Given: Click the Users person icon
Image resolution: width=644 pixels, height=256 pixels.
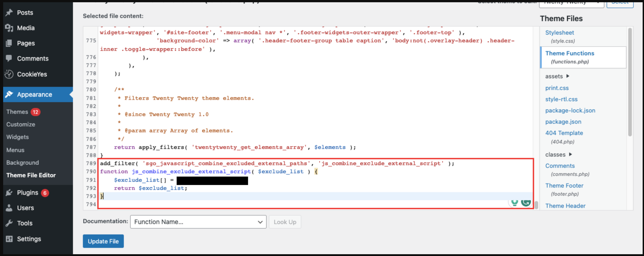Looking at the screenshot, I should 9,208.
